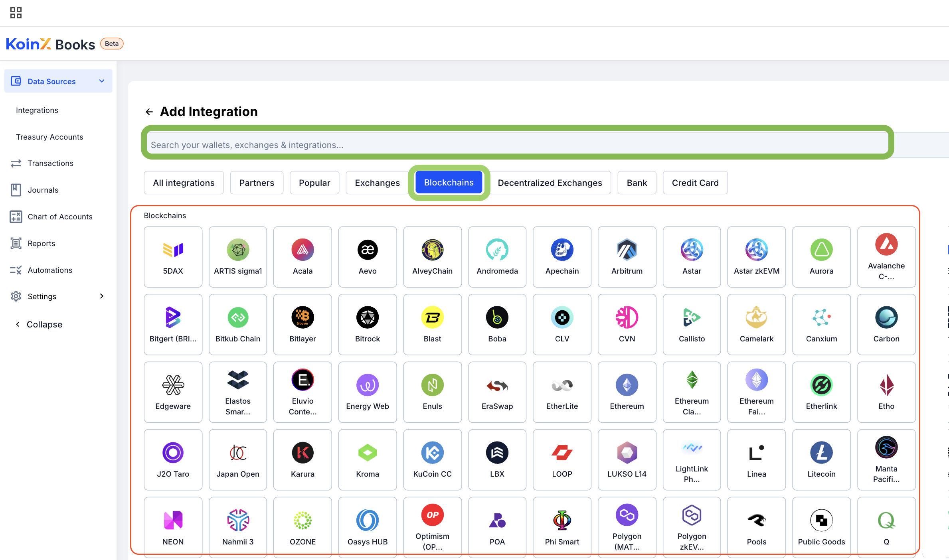Open Automations
949x560 pixels.
(50, 270)
